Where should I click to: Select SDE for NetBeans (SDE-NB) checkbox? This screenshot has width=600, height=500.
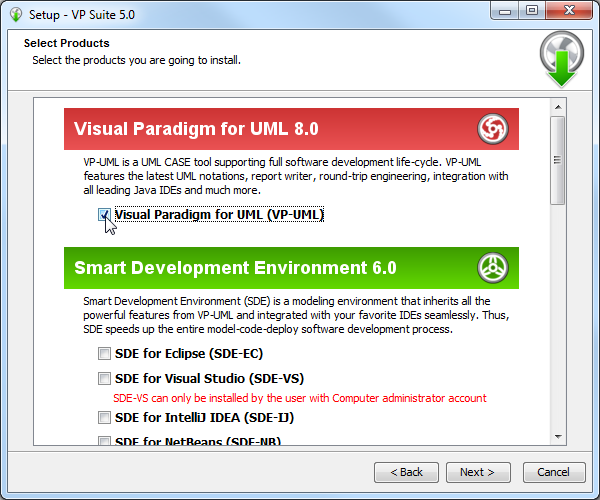coord(104,441)
